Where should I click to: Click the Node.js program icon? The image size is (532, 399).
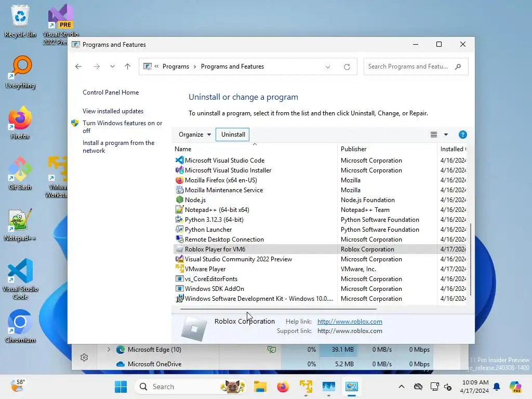click(x=179, y=200)
